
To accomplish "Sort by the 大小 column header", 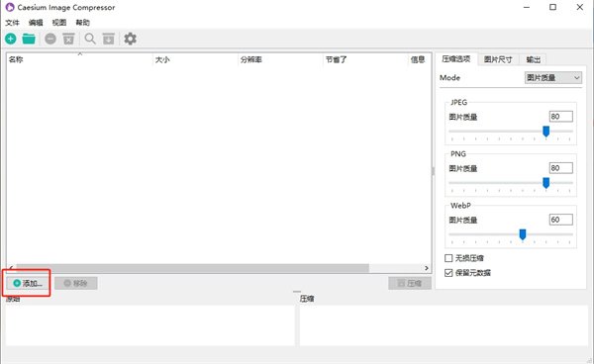I will (195, 59).
